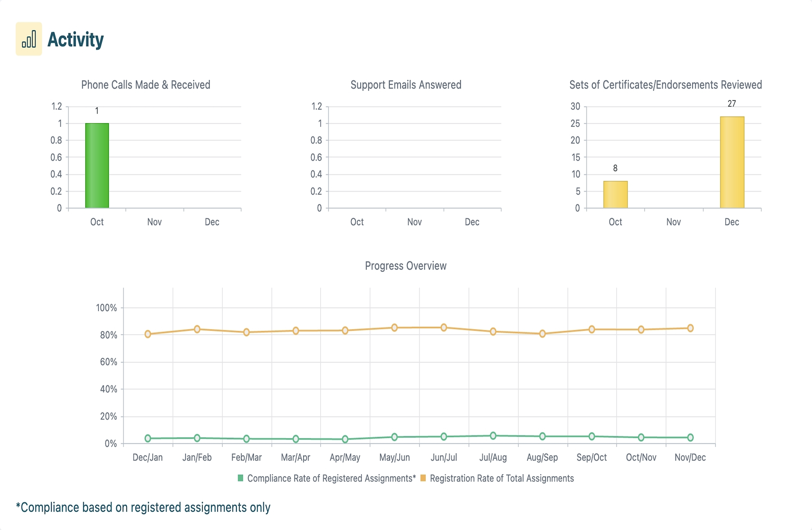Click the Activity bar chart icon
Viewport: 812px width, 530px height.
pyautogui.click(x=29, y=39)
